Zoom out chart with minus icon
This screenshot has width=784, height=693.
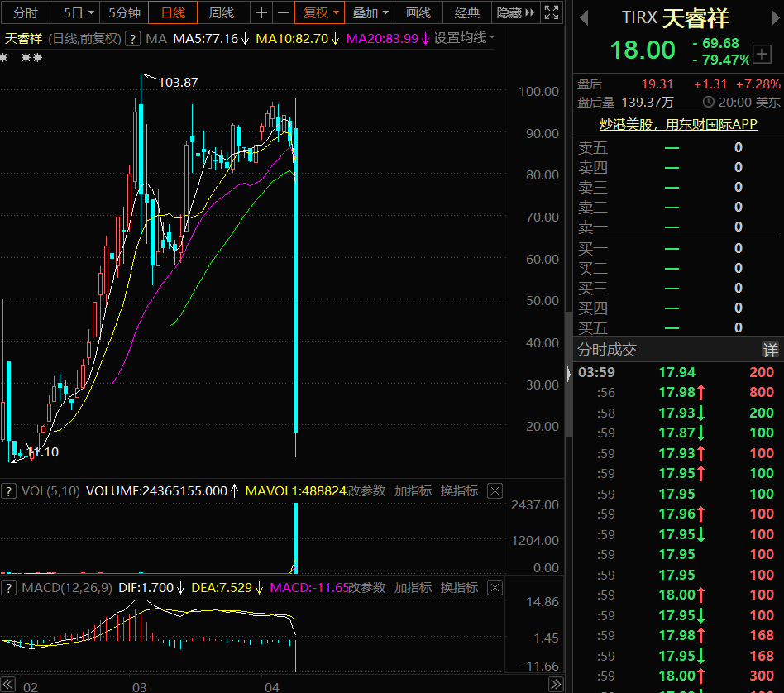click(x=284, y=12)
